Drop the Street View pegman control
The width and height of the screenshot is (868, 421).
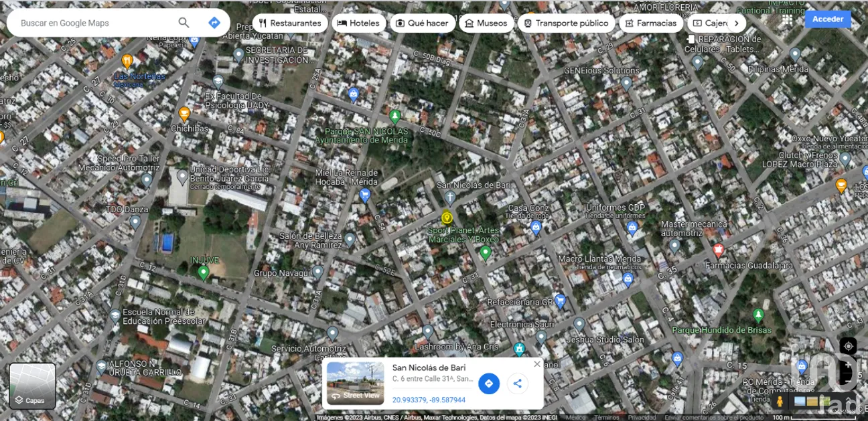pyautogui.click(x=780, y=401)
